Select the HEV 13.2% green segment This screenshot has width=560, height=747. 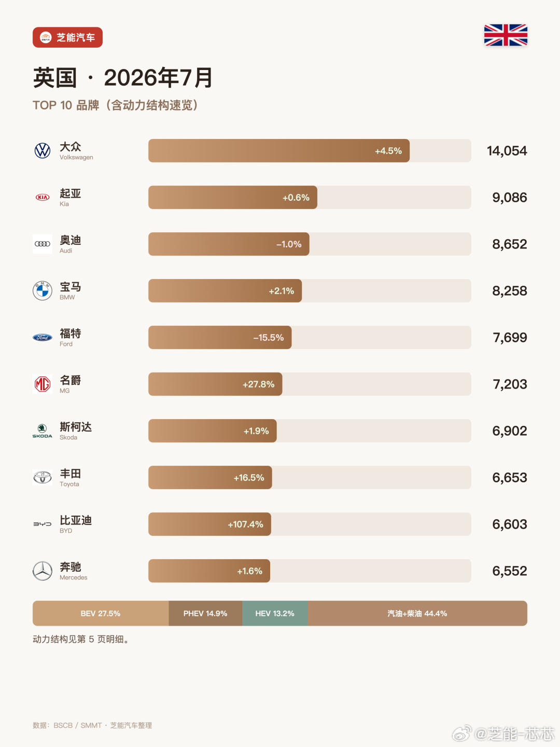point(275,613)
